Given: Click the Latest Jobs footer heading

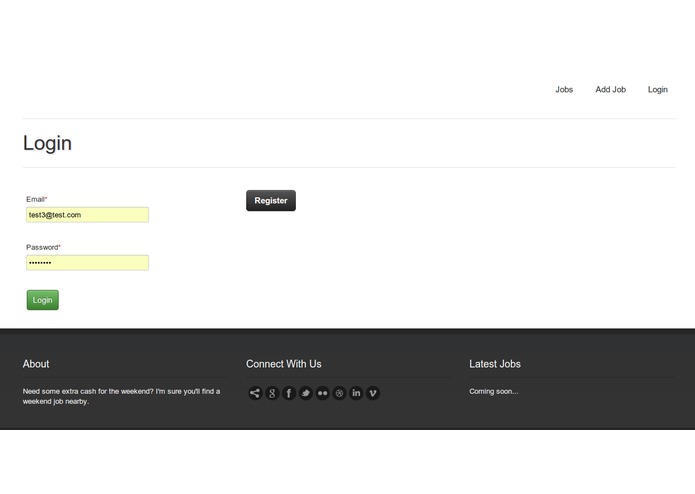Looking at the screenshot, I should (495, 364).
